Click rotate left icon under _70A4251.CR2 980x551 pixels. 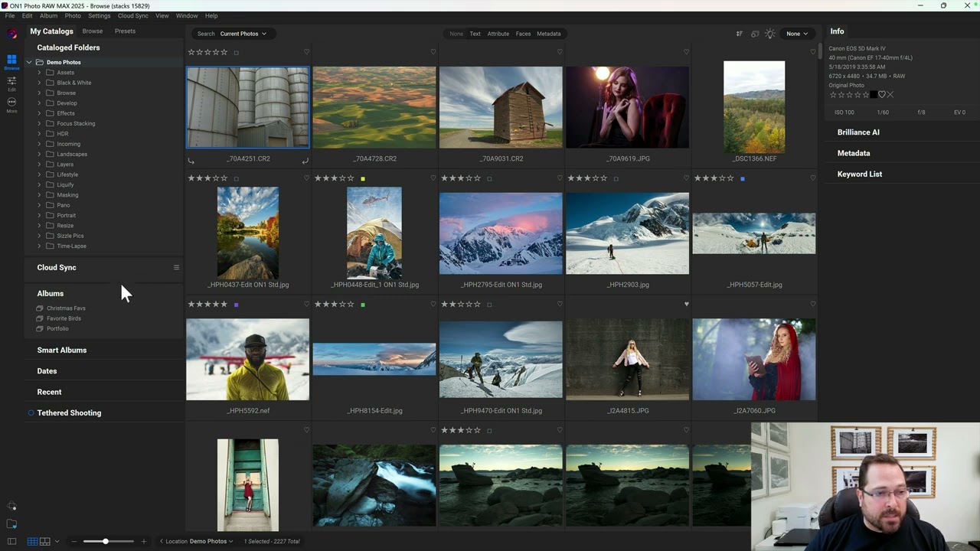191,161
